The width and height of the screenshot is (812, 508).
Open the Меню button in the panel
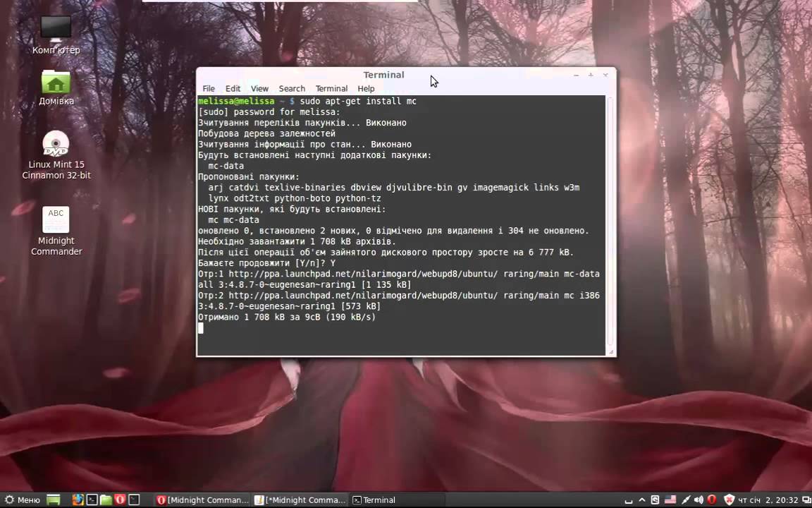click(23, 500)
